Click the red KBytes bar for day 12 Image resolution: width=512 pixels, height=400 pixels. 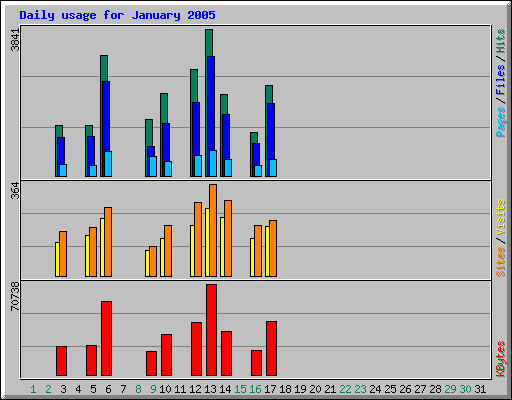196,349
